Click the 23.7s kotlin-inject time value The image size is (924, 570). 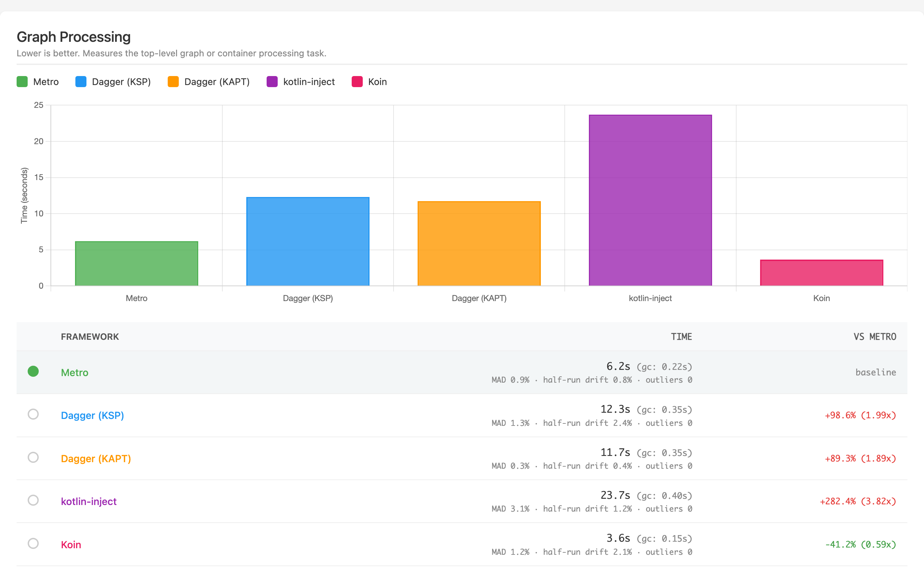(x=615, y=495)
